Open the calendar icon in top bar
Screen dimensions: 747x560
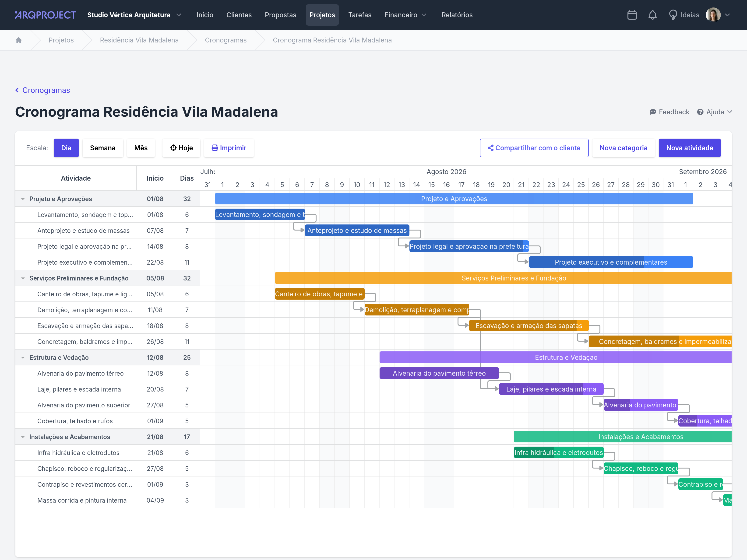coord(632,15)
